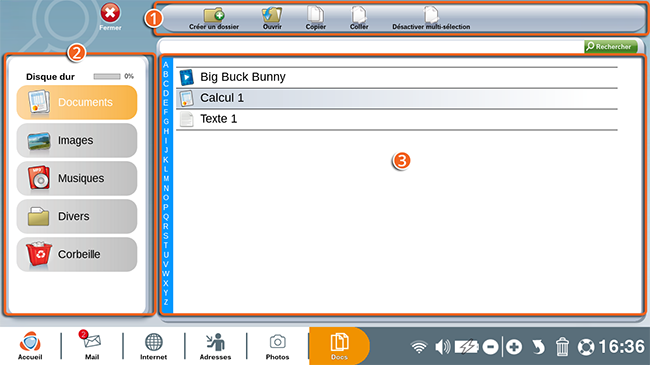Click the Disque dur usage bar
650x365 pixels.
[x=107, y=76]
